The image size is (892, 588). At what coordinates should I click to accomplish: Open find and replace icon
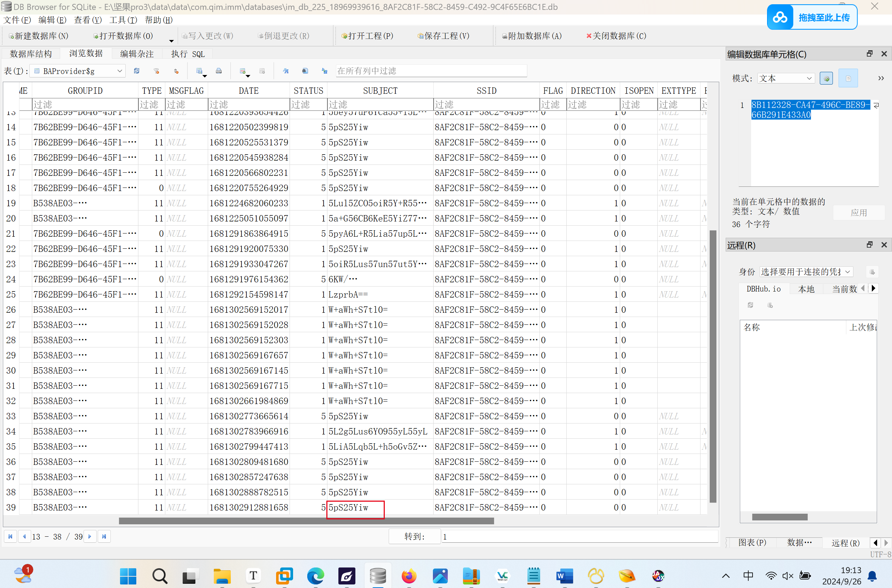(x=325, y=71)
